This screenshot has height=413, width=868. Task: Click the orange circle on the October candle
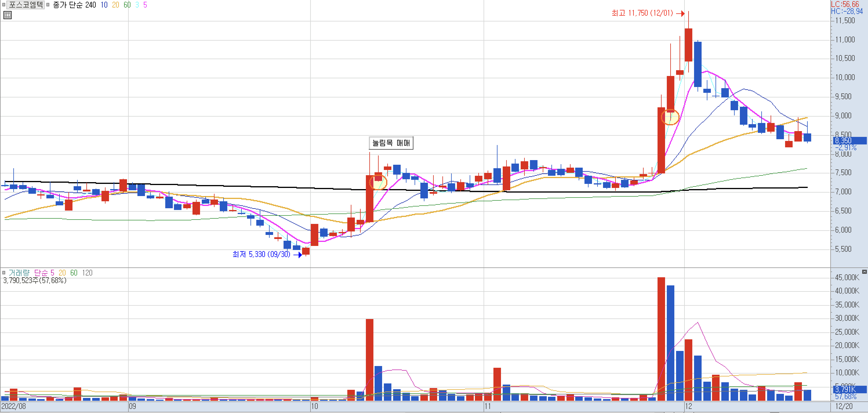click(x=378, y=182)
